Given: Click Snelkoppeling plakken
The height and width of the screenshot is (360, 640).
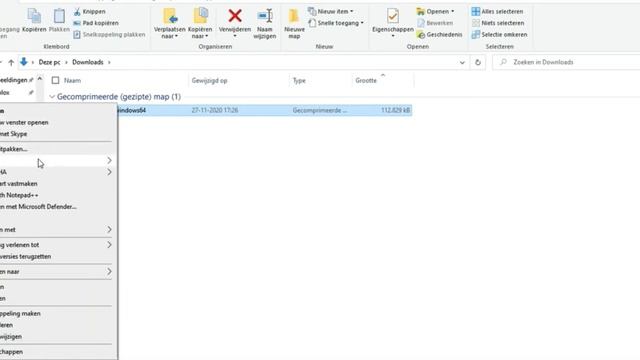Looking at the screenshot, I should tap(109, 35).
